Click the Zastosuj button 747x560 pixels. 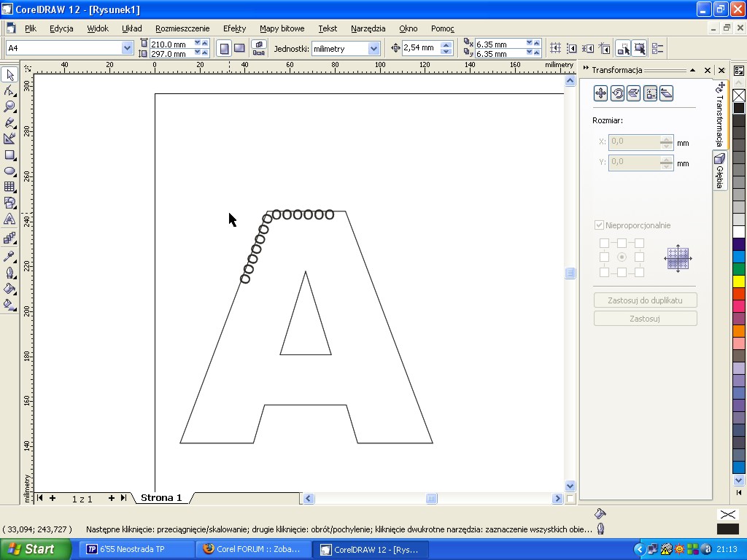pos(645,319)
